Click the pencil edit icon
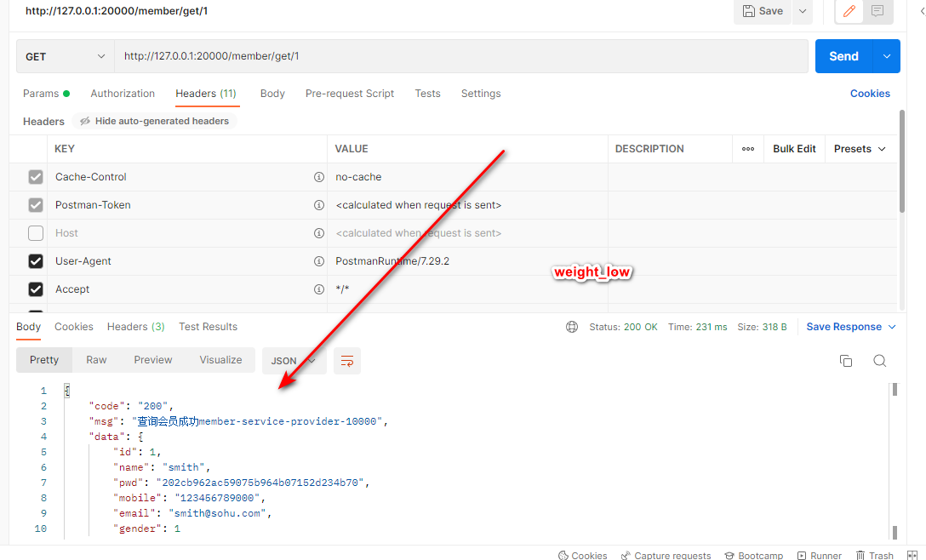 pyautogui.click(x=849, y=10)
